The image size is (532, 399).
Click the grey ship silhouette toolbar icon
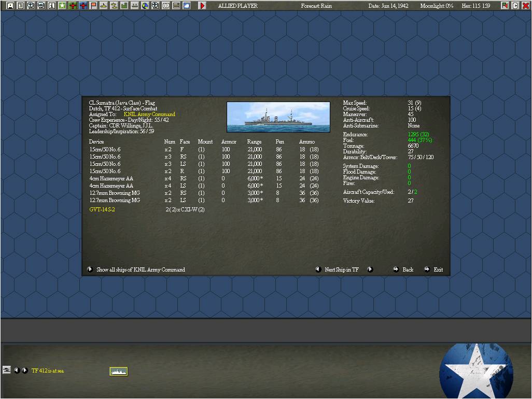[x=135, y=5]
